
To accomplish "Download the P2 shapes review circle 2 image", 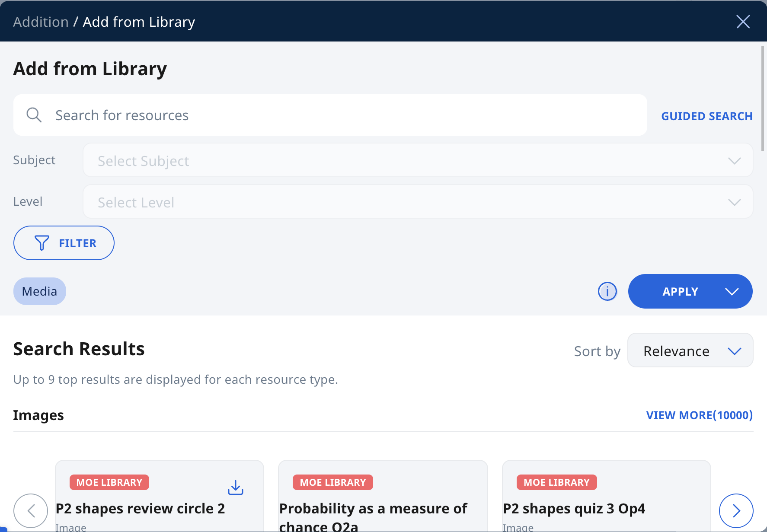I will (x=236, y=487).
